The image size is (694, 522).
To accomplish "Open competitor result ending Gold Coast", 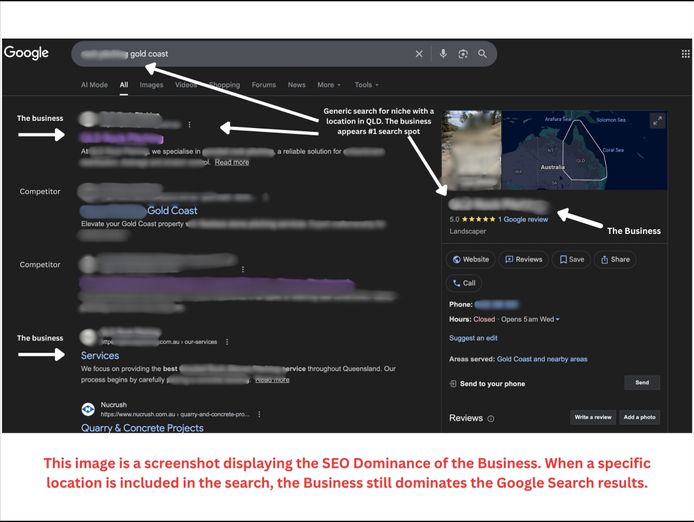I will coord(139,211).
